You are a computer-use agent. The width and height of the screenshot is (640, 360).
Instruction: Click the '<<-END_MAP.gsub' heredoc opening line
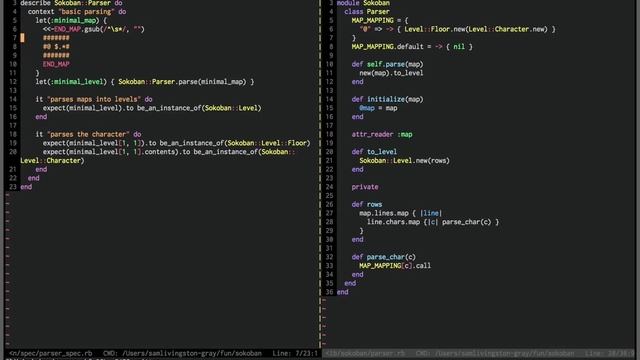pyautogui.click(x=93, y=29)
